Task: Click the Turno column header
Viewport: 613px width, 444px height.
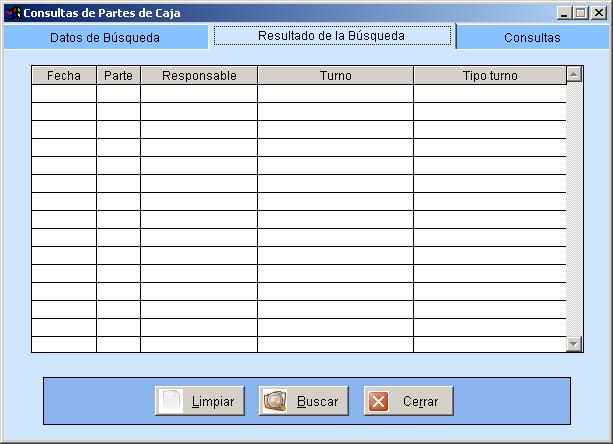Action: 335,76
